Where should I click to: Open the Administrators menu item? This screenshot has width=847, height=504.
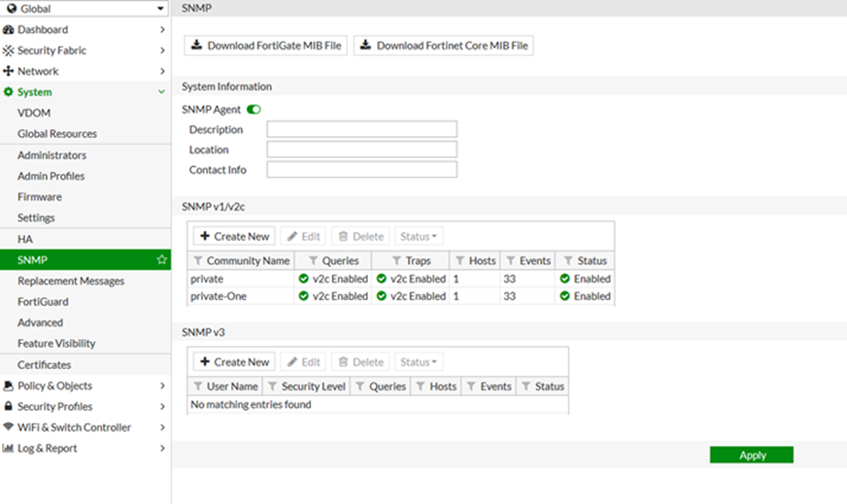(51, 155)
